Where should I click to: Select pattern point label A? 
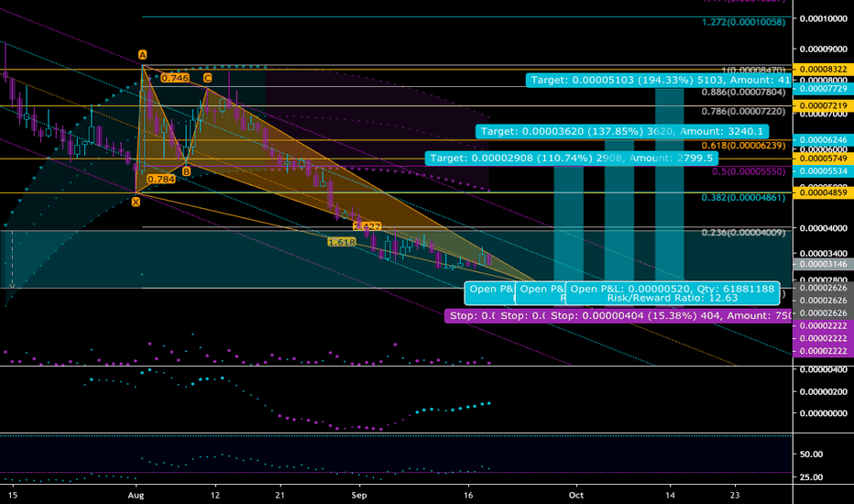point(142,55)
